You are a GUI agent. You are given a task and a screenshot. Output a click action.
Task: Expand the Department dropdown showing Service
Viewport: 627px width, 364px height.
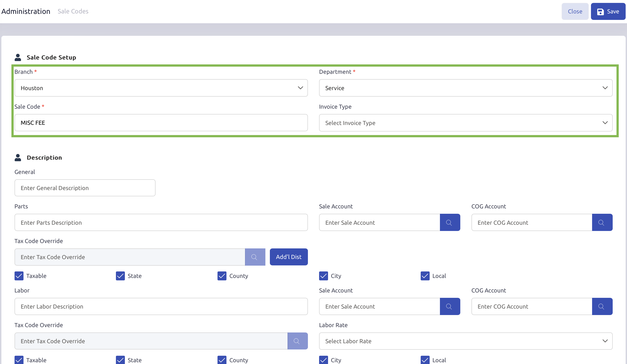[465, 88]
